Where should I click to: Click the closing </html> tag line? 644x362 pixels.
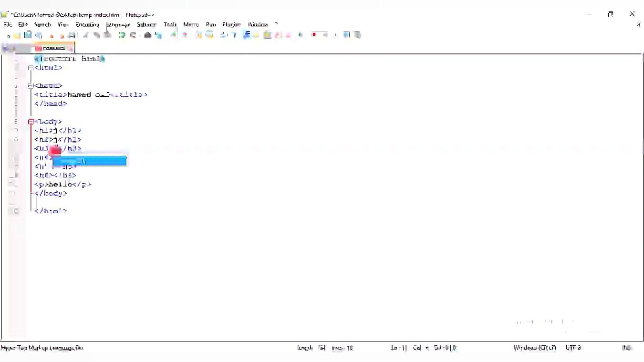[x=51, y=211]
